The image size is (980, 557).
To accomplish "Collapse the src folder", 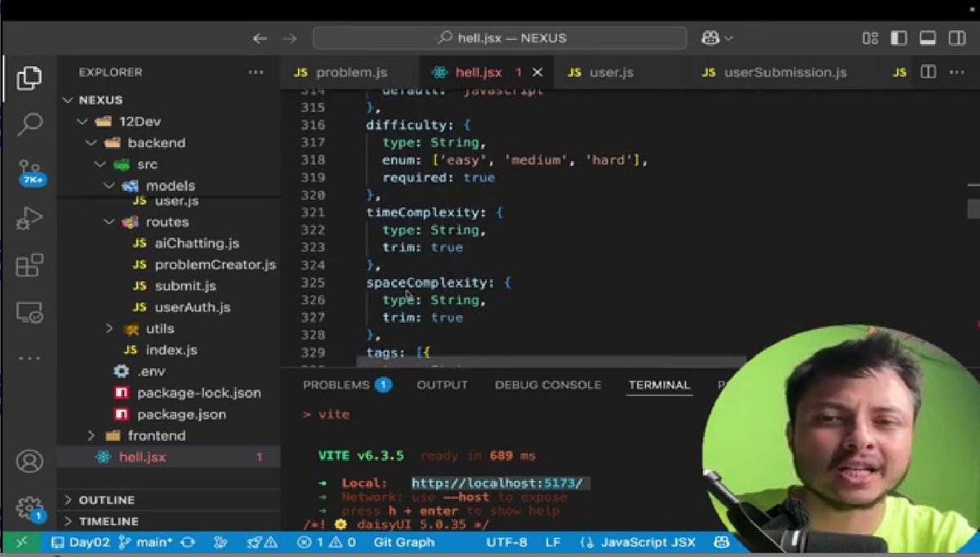I will 100,164.
